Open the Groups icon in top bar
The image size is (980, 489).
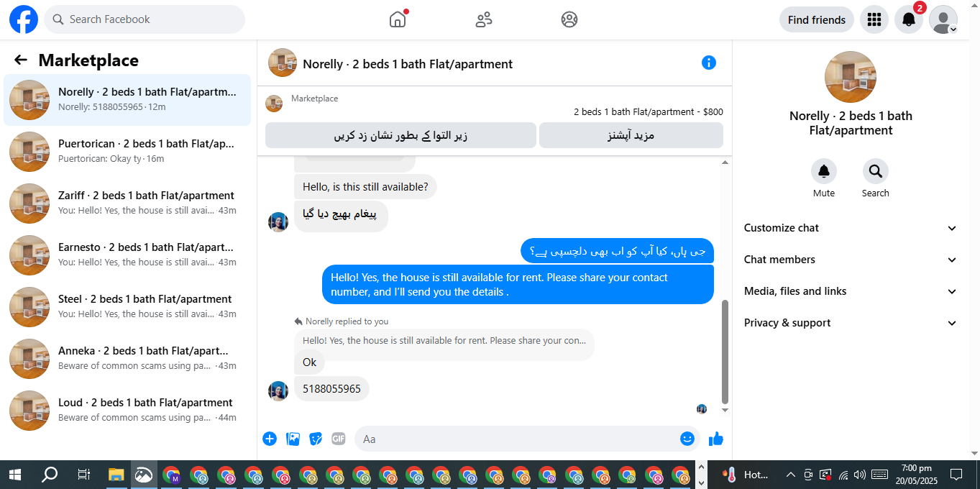[x=569, y=19]
